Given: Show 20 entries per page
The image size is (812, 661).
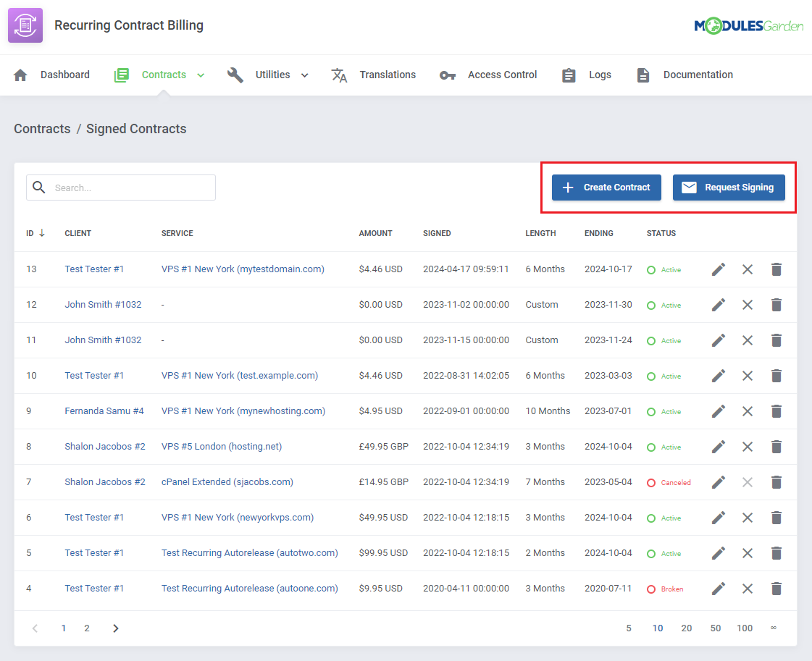Looking at the screenshot, I should pos(686,628).
